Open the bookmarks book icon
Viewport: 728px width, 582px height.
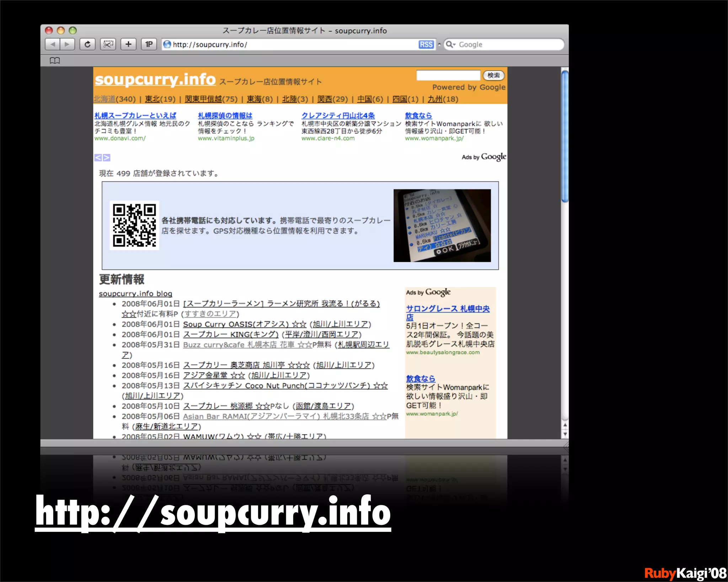55,61
